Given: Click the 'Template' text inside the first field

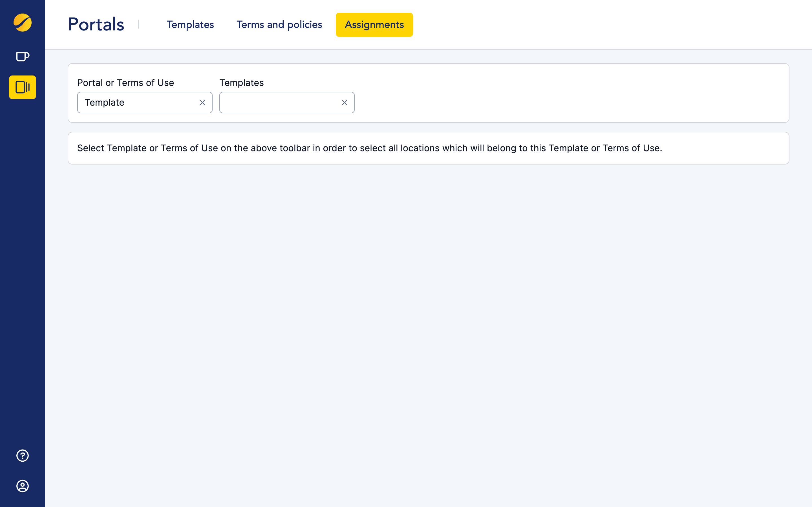Looking at the screenshot, I should [104, 103].
